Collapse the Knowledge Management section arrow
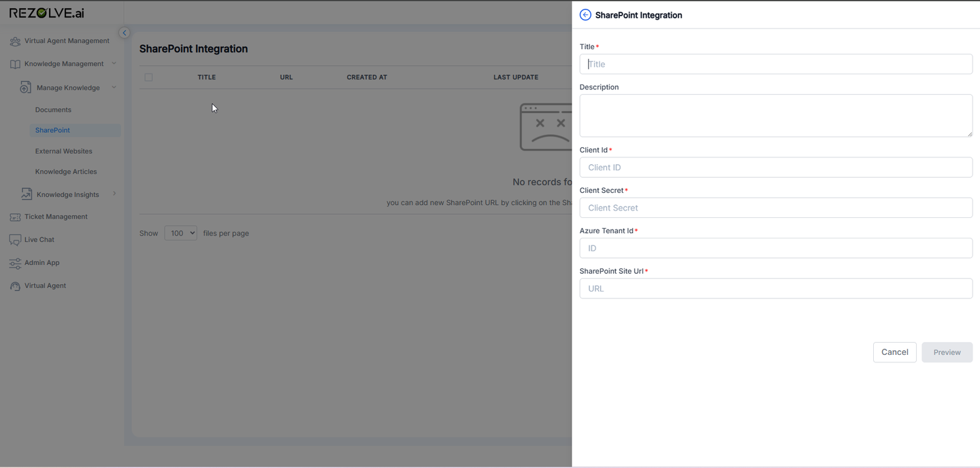 point(114,63)
